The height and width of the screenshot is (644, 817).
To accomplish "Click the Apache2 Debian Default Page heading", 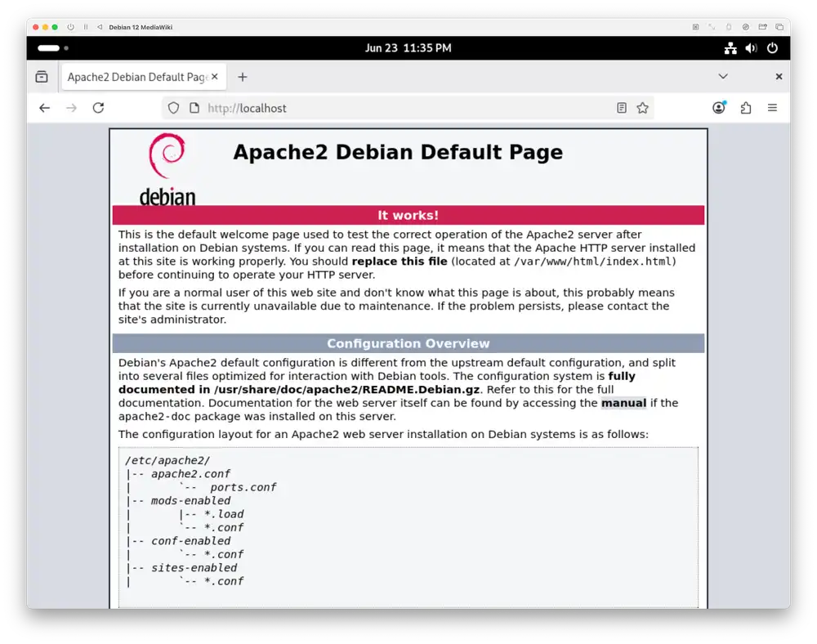I will pyautogui.click(x=398, y=152).
